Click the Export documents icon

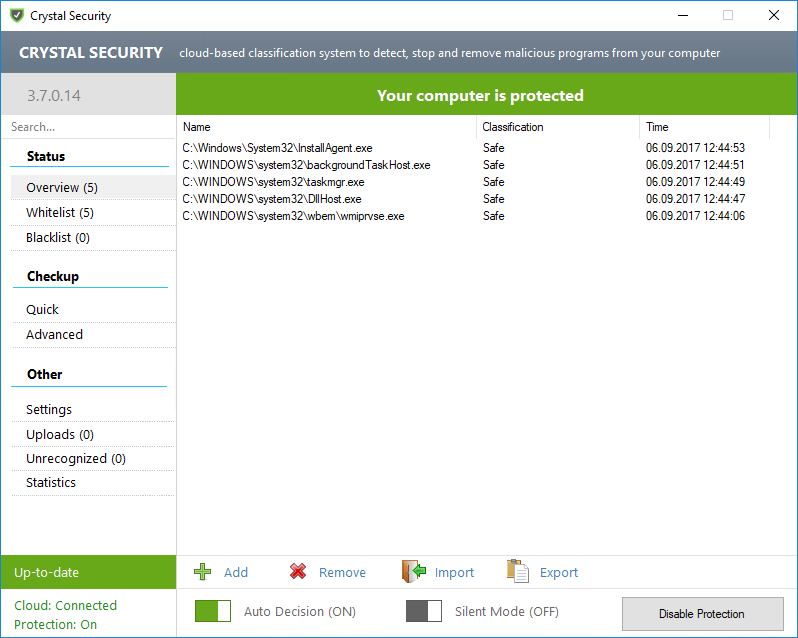(x=517, y=571)
